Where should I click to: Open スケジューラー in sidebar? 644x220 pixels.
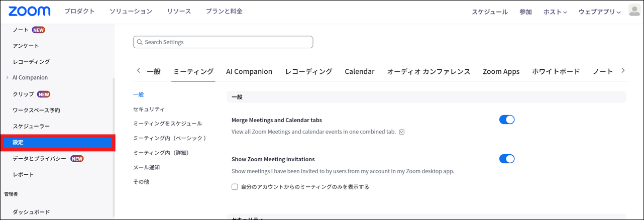[x=31, y=126]
